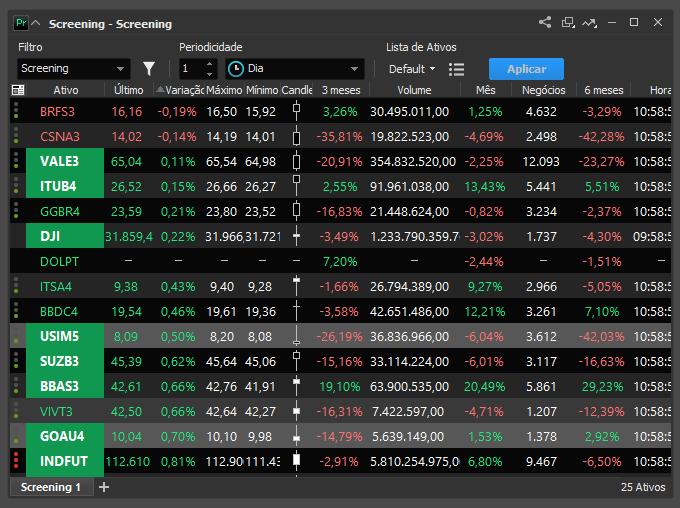Increase the periodicity value with up arrow
The height and width of the screenshot is (508, 680).
click(209, 64)
